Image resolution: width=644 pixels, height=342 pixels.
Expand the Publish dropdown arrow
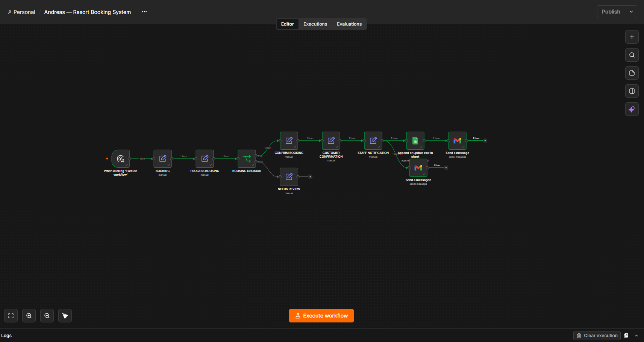click(x=631, y=12)
